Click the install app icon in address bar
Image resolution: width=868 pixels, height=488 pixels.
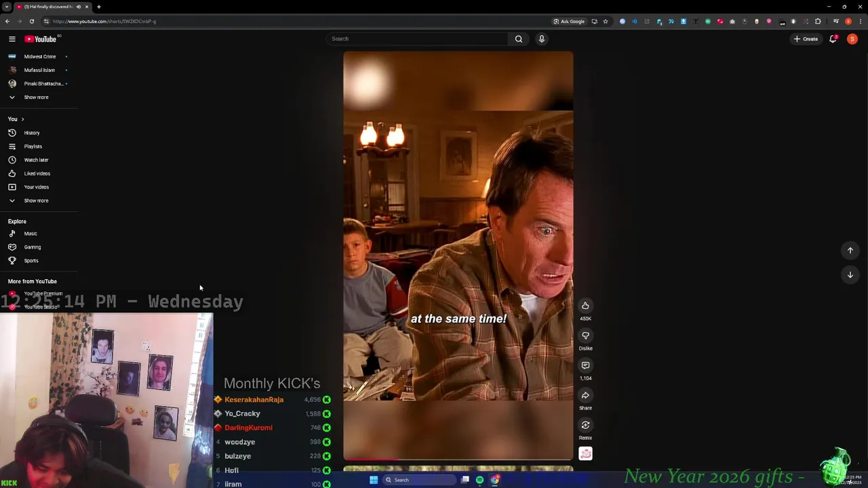point(594,21)
